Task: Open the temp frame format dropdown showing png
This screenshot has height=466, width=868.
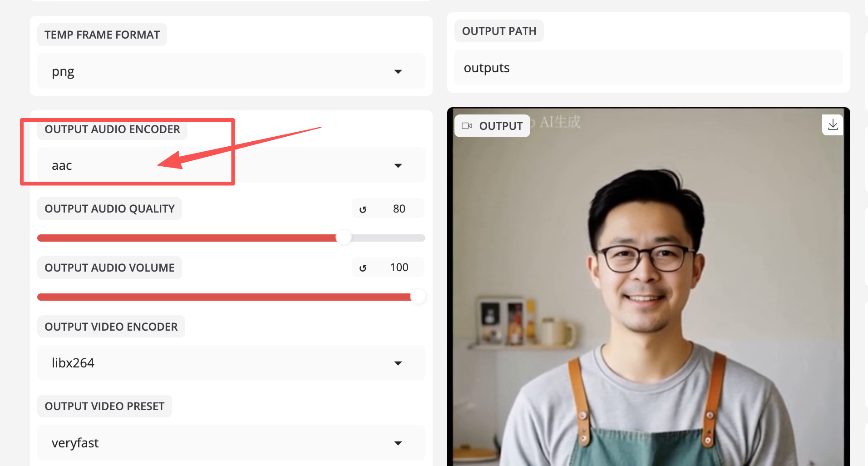Action: tap(231, 71)
